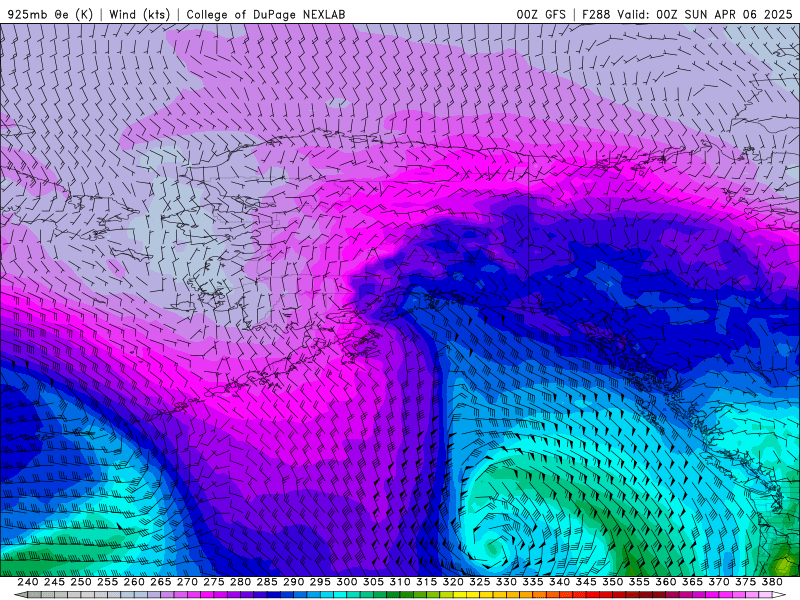Click the 300 color scale label
The image size is (800, 600).
tap(346, 582)
